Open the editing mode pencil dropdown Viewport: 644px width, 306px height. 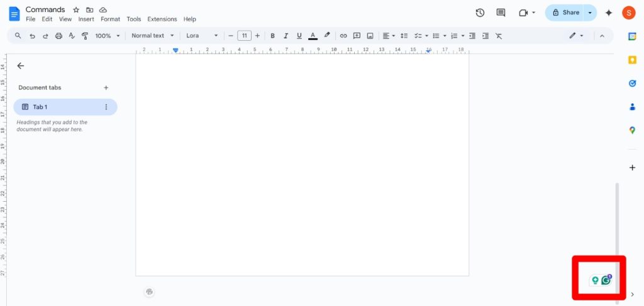pyautogui.click(x=576, y=36)
